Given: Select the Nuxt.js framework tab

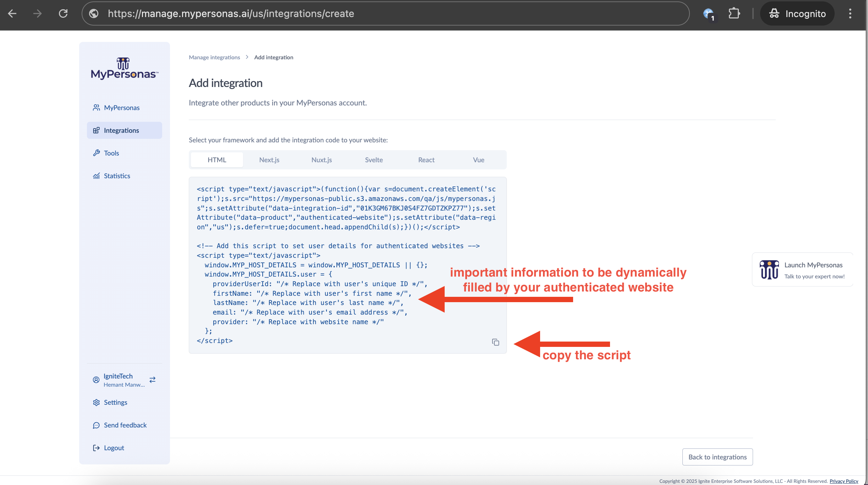Looking at the screenshot, I should click(322, 160).
